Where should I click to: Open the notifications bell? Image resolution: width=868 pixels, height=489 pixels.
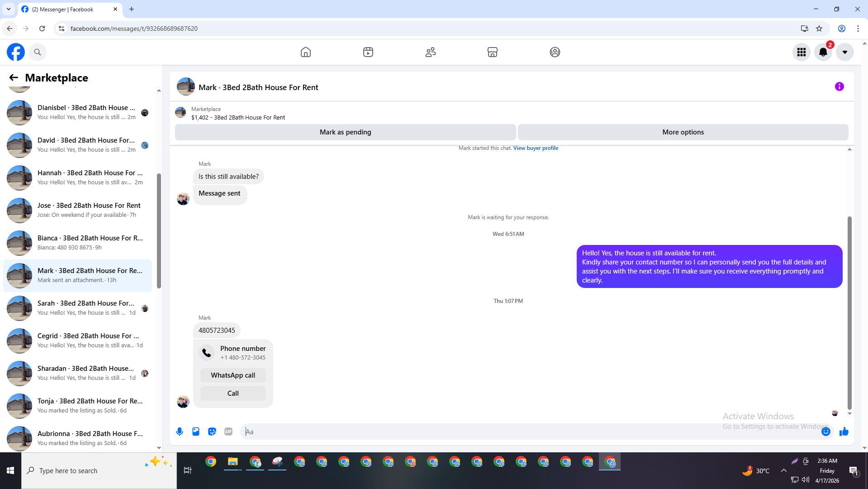pos(823,52)
